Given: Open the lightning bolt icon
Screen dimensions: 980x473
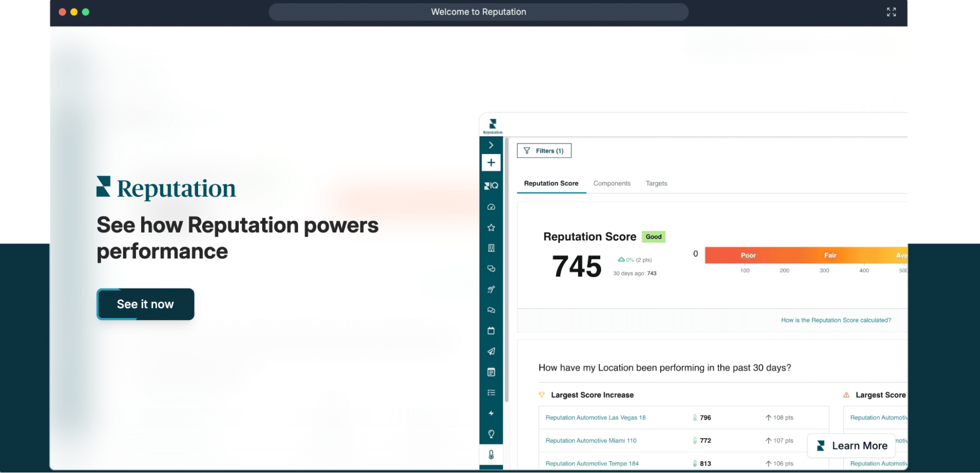Looking at the screenshot, I should coord(491,413).
